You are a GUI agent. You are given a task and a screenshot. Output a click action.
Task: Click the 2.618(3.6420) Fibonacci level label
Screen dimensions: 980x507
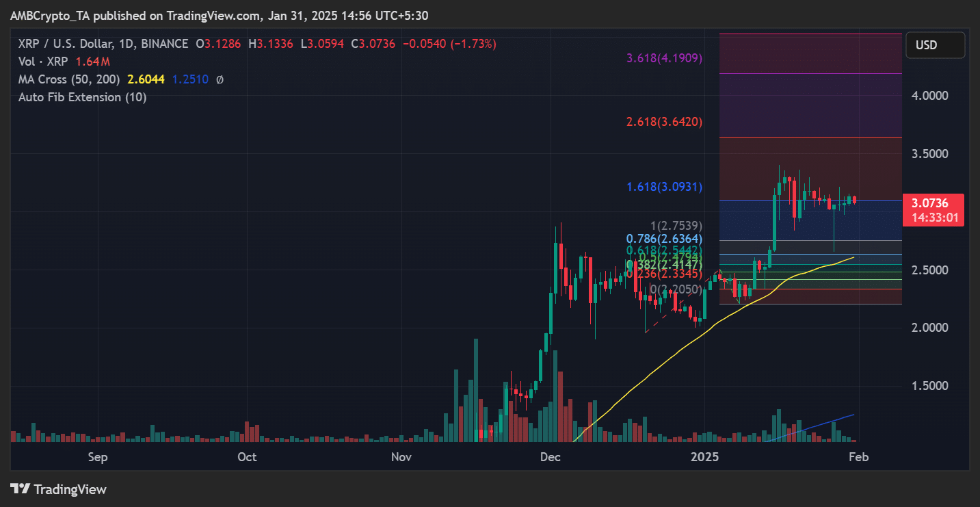[x=665, y=122]
